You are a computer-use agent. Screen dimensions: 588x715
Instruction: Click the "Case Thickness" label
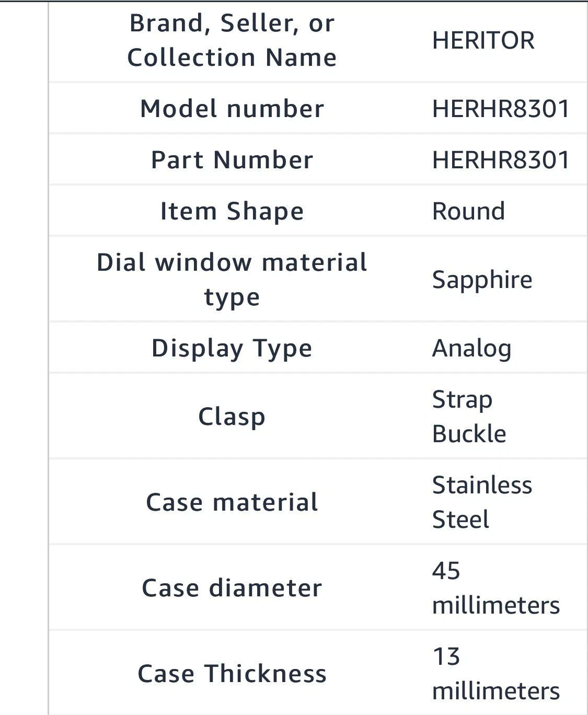(232, 674)
